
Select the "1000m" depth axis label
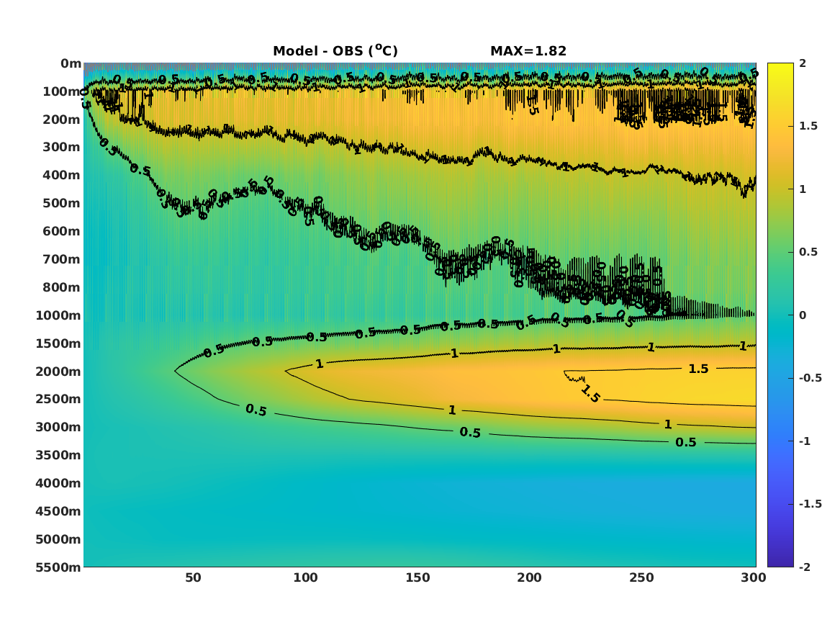pyautogui.click(x=58, y=315)
